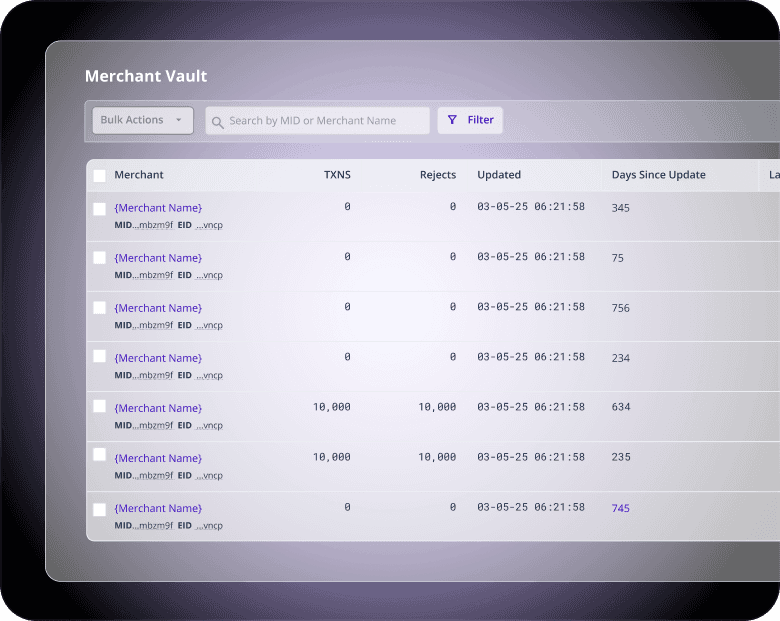Check the row with 745 days since update
The height and width of the screenshot is (621, 780).
99,510
